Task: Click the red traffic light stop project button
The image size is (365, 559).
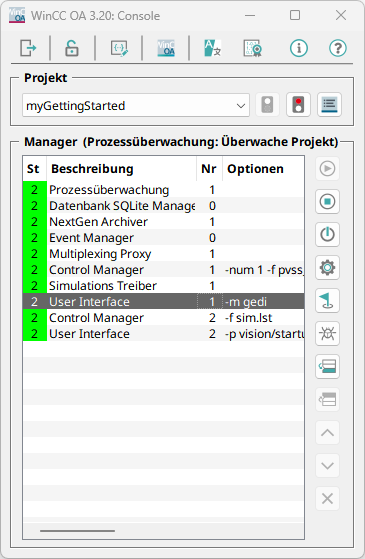Action: point(298,105)
